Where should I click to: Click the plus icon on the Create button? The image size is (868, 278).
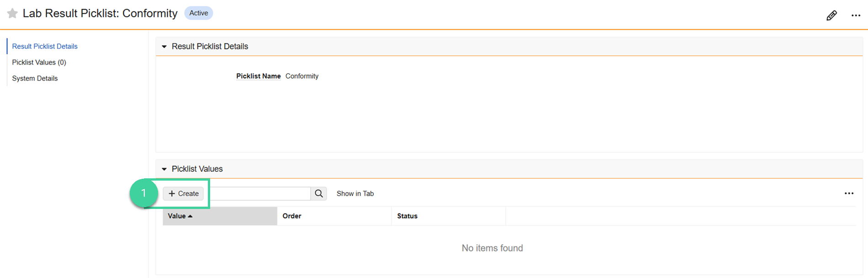pyautogui.click(x=172, y=193)
